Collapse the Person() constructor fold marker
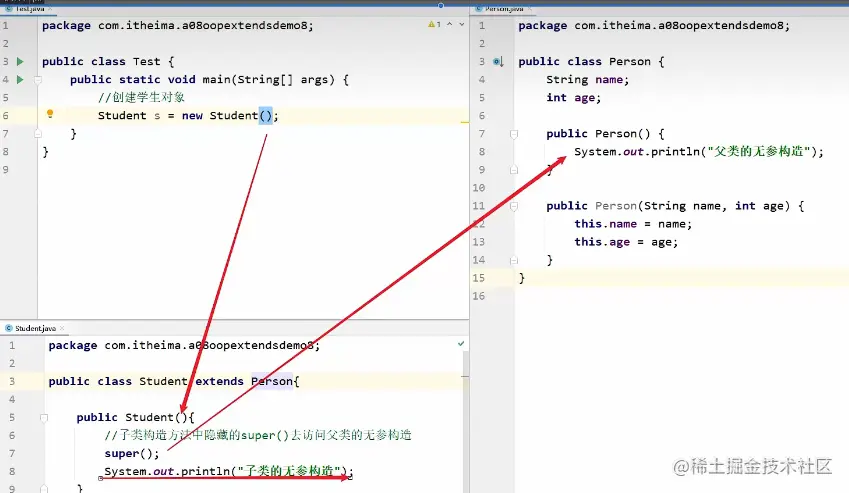This screenshot has height=493, width=849. (514, 134)
